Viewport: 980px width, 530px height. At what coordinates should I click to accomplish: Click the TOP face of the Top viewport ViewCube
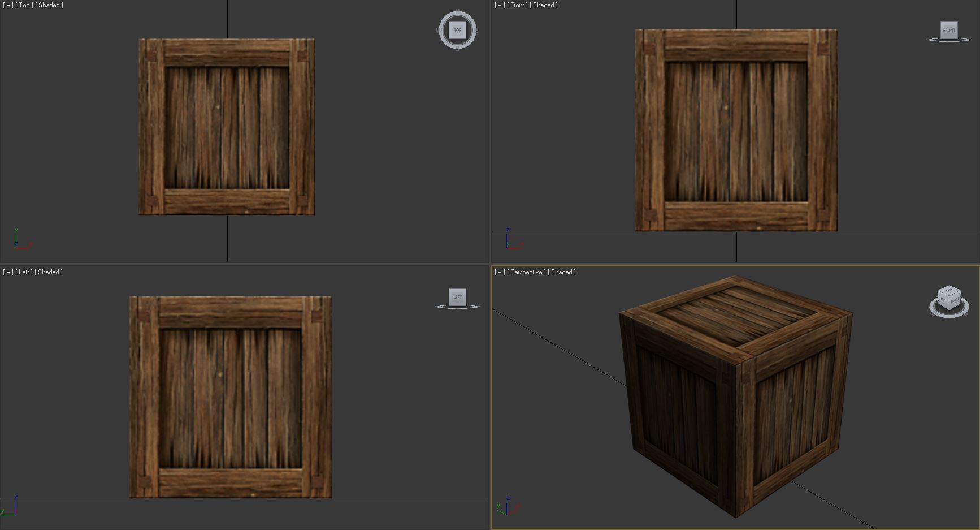pos(457,30)
